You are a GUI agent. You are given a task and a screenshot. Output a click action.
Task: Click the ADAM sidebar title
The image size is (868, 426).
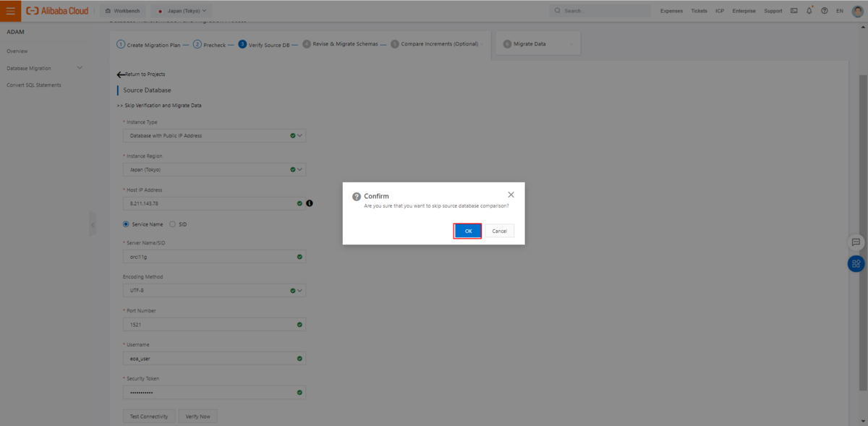(x=15, y=33)
